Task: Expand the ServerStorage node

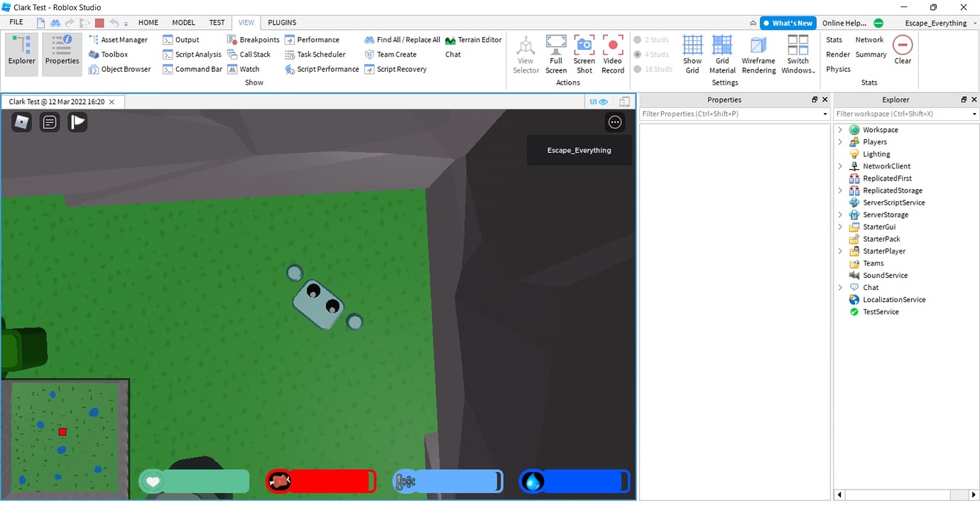Action: point(840,215)
